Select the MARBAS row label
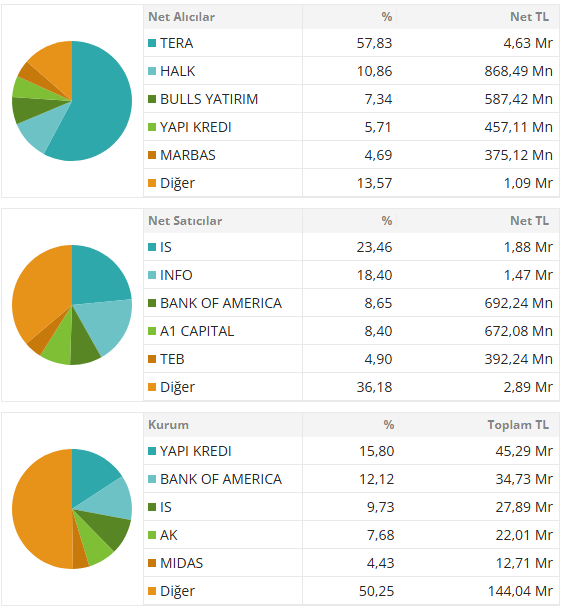The image size is (565, 614). 188,155
